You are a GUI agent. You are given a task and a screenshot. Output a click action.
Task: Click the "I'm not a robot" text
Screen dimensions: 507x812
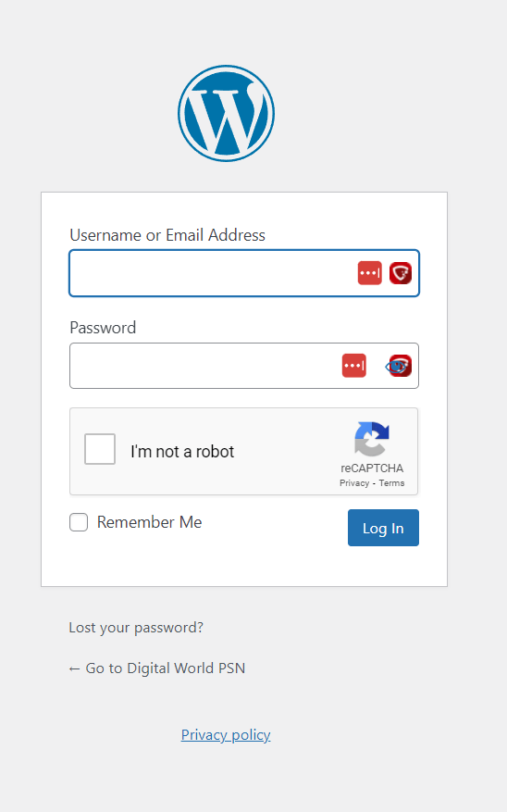point(182,452)
